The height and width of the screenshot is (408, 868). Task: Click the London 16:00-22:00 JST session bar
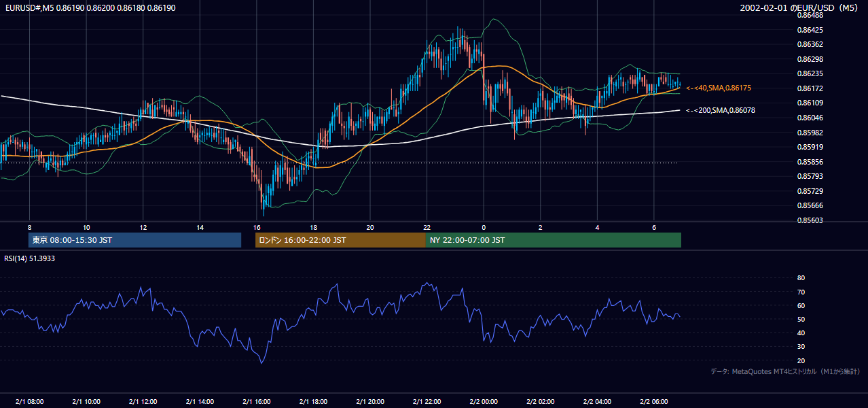click(340, 240)
